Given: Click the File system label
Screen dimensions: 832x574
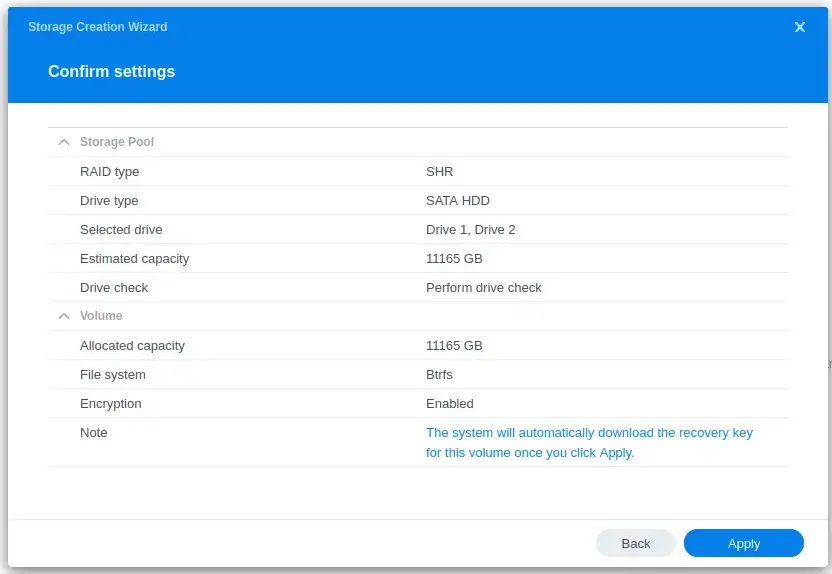Looking at the screenshot, I should [112, 375].
